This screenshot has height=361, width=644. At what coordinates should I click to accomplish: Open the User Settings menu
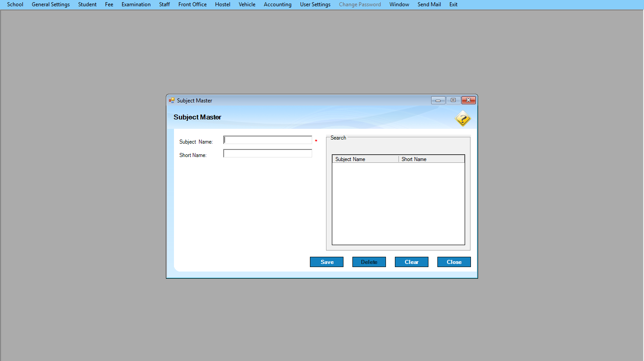pyautogui.click(x=315, y=4)
